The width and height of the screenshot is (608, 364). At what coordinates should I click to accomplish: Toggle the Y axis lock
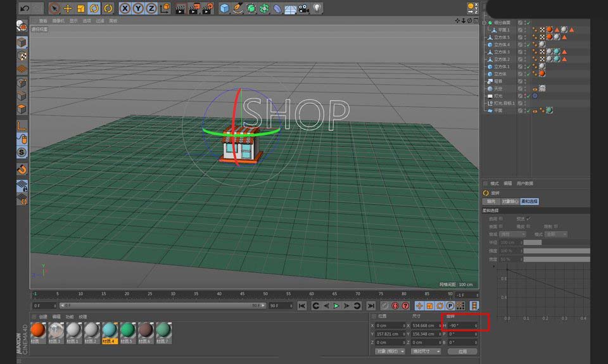point(137,8)
